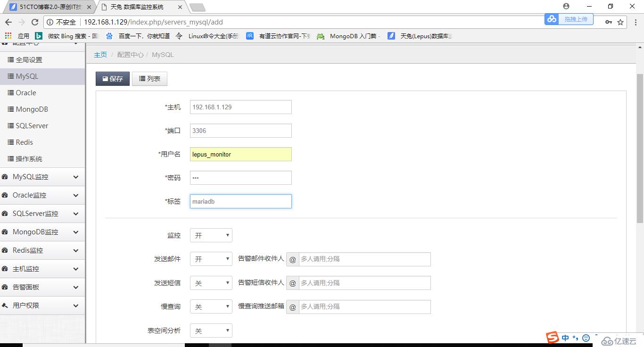Click the Sogou emoji smiley icon
644x347 pixels.
tap(586, 338)
